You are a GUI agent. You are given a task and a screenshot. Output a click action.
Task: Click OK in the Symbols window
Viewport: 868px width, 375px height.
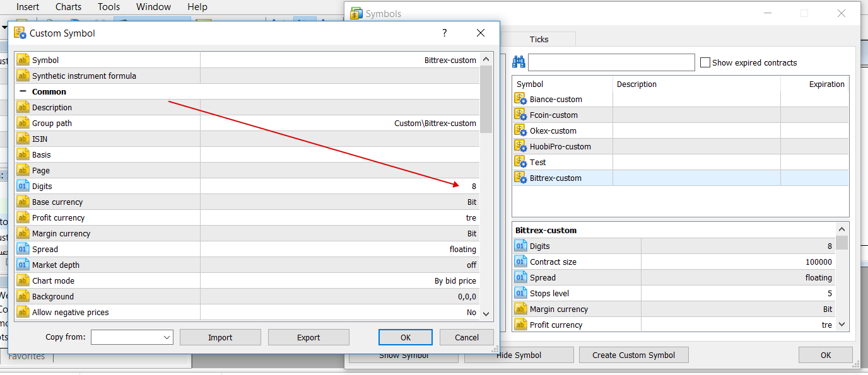pos(826,355)
